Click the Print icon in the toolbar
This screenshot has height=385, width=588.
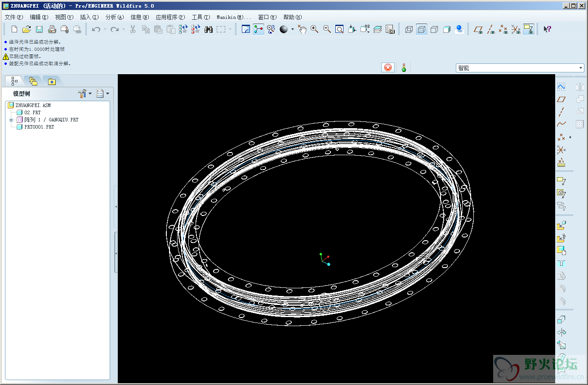[52, 29]
